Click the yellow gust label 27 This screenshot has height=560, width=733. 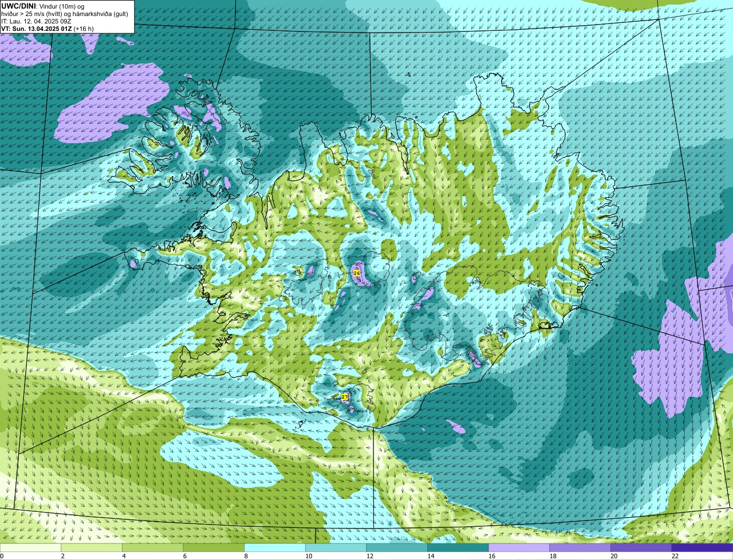pos(345,397)
